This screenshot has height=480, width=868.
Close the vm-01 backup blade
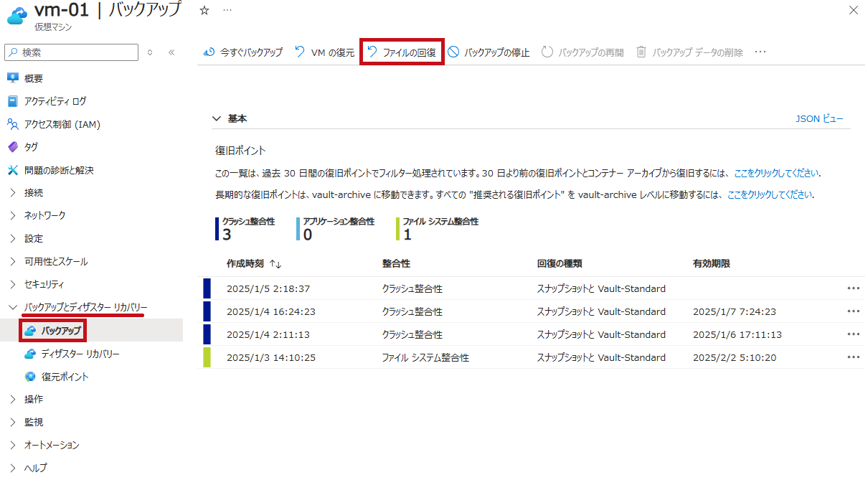pos(853,10)
